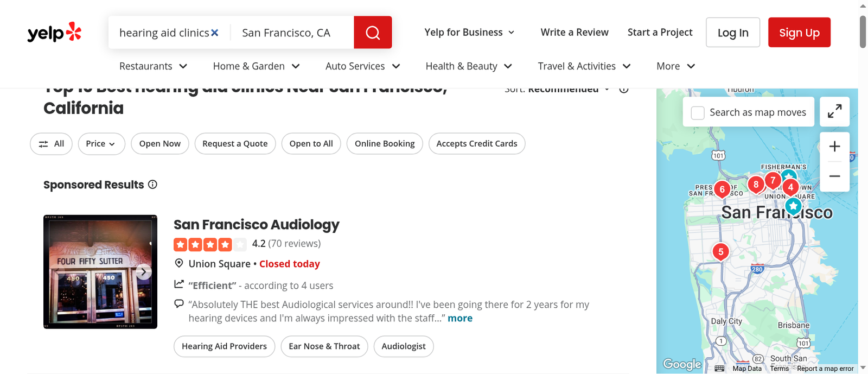Expand the Travel & Activities menu

[584, 66]
